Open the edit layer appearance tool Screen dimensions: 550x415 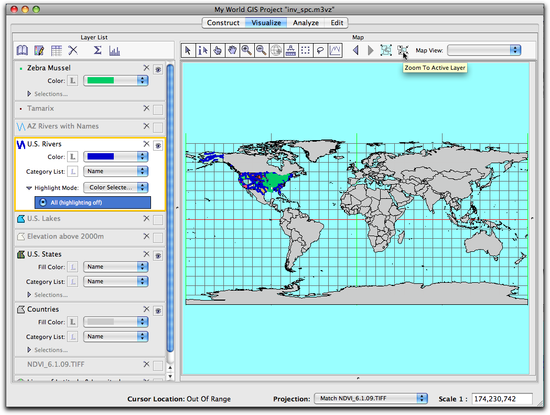[x=39, y=51]
